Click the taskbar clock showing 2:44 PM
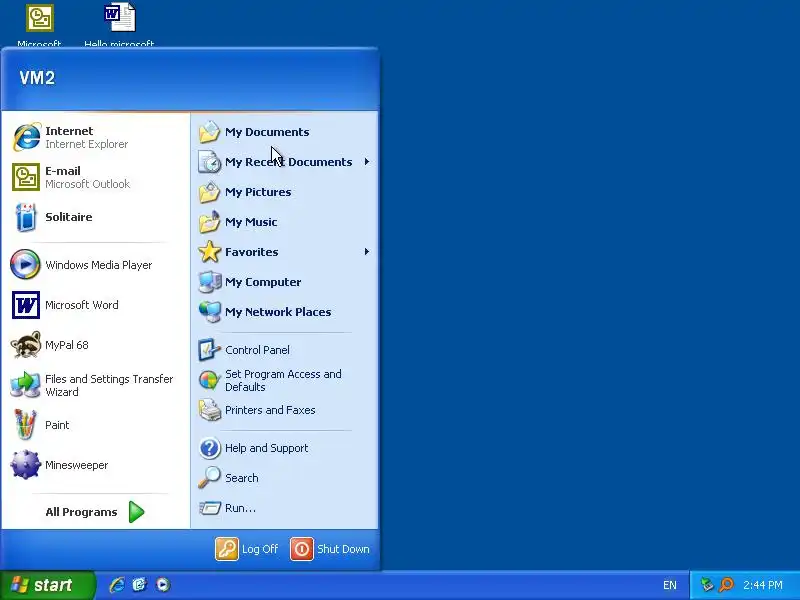The height and width of the screenshot is (600, 800). click(x=763, y=585)
